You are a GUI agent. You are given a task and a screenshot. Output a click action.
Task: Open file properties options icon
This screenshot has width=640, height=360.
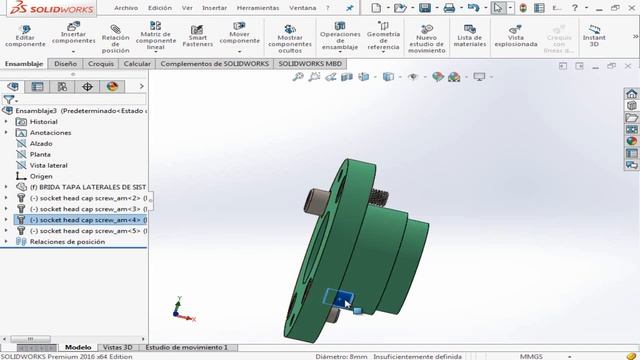[539, 8]
